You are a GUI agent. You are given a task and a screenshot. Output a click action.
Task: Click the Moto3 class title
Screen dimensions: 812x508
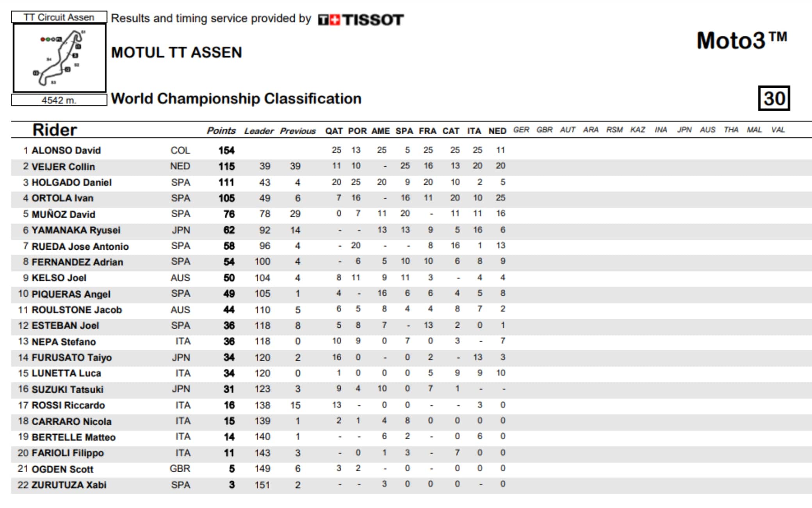coord(741,41)
